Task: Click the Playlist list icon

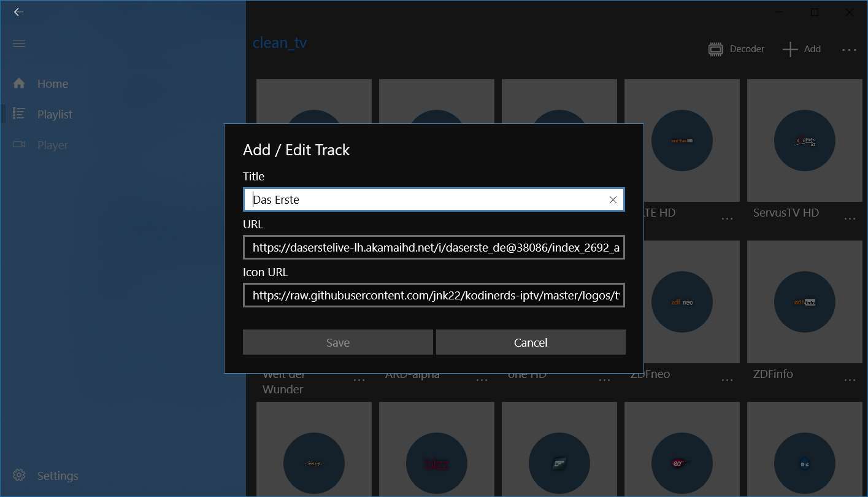Action: tap(19, 114)
